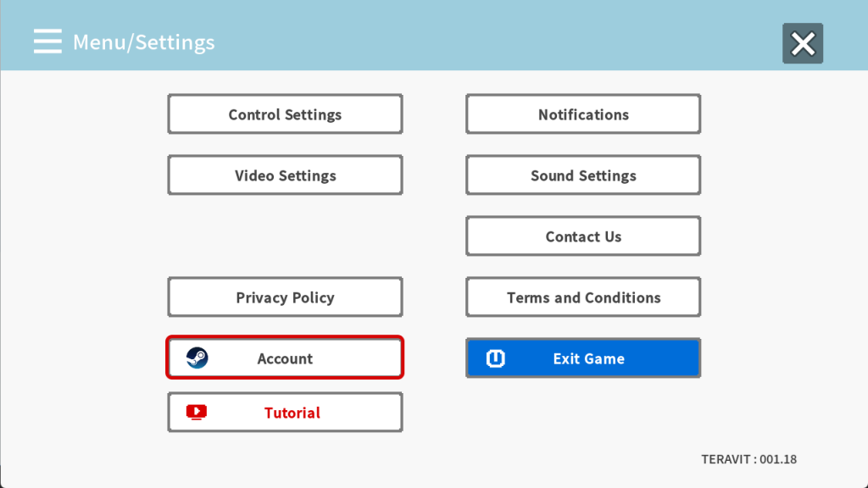Viewport: 868px width, 488px height.
Task: Click the red video play icon
Action: click(x=197, y=413)
